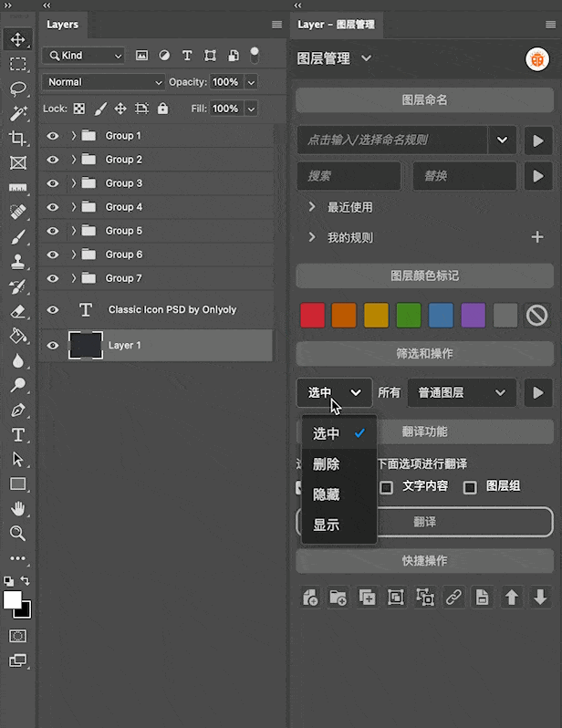
Task: Select the Hand tool
Action: tap(17, 509)
